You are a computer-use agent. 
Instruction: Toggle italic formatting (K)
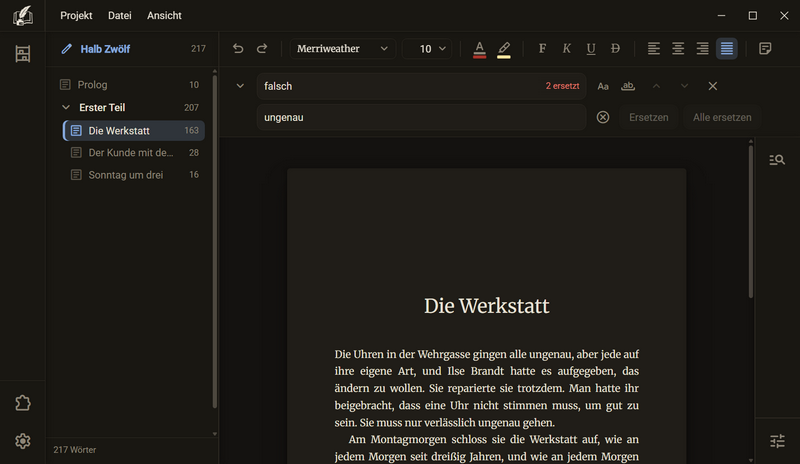pos(566,48)
